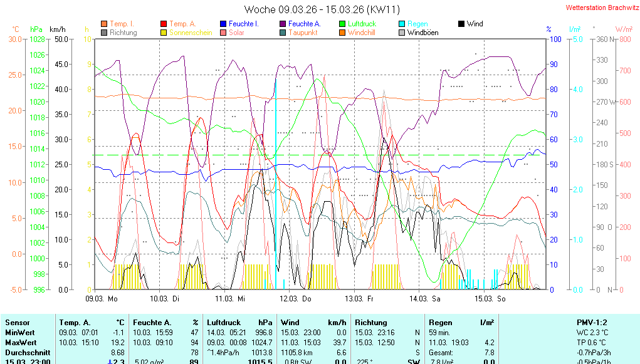The height and width of the screenshot is (364, 640).
Task: Click the cyan Regen legend marker
Action: point(402,24)
